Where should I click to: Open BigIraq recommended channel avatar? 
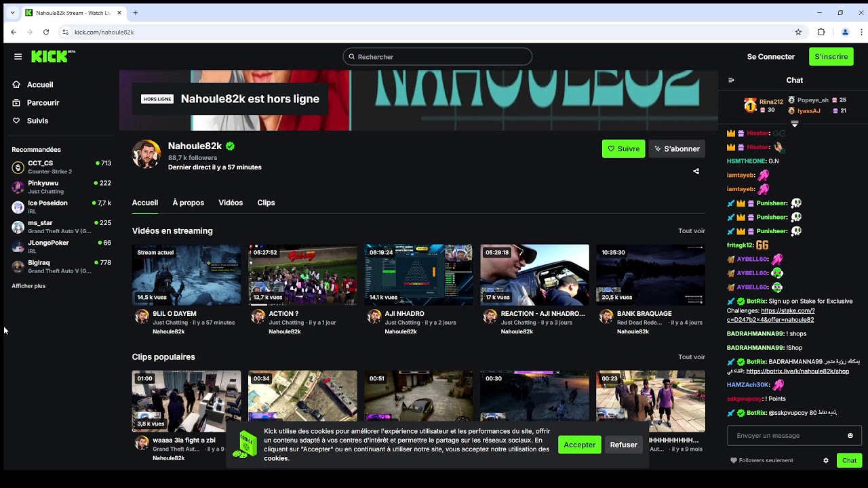[18, 266]
